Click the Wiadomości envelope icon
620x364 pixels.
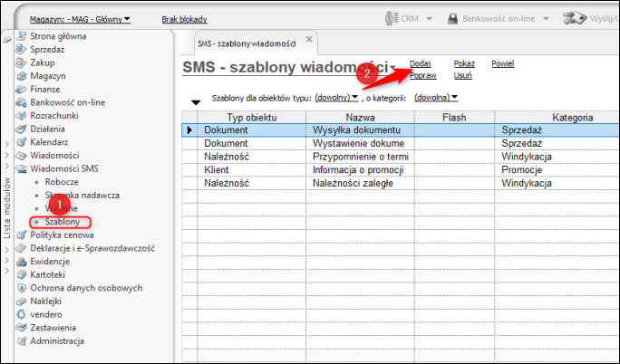click(x=21, y=155)
